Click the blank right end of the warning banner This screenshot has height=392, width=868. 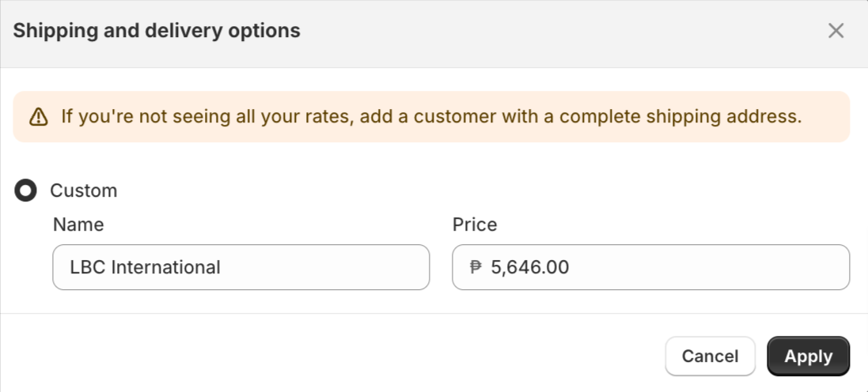pyautogui.click(x=827, y=117)
